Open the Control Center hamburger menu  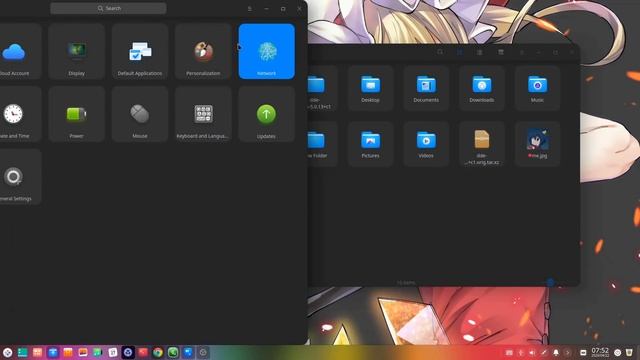pos(249,9)
